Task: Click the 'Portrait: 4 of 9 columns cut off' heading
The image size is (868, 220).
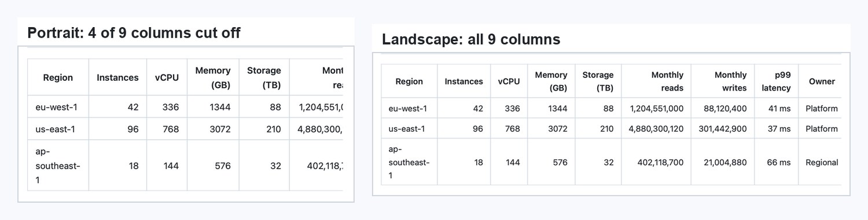Action: click(x=134, y=33)
